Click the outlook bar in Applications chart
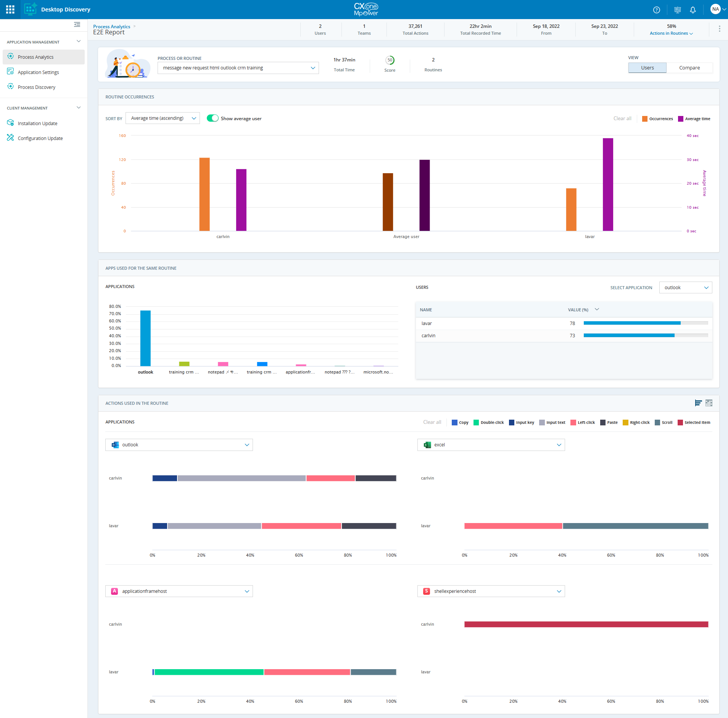This screenshot has height=718, width=728. 145,338
